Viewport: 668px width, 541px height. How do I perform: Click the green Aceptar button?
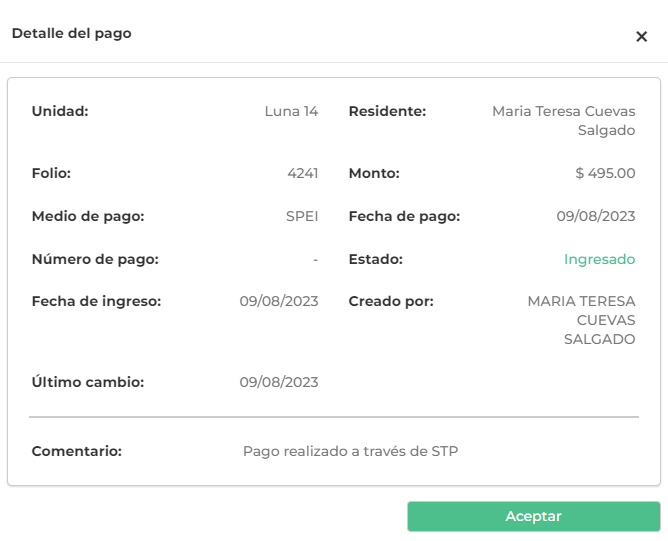point(533,517)
